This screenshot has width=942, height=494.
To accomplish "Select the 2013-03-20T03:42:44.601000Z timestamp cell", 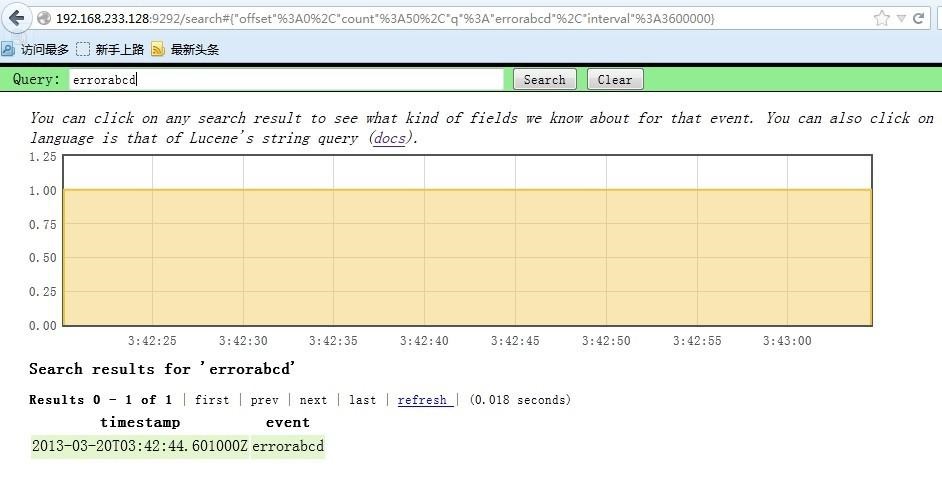I will point(139,447).
